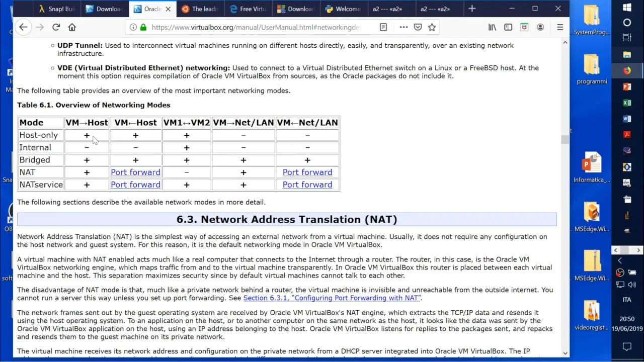Switch the ITA keyboard language

[627, 300]
